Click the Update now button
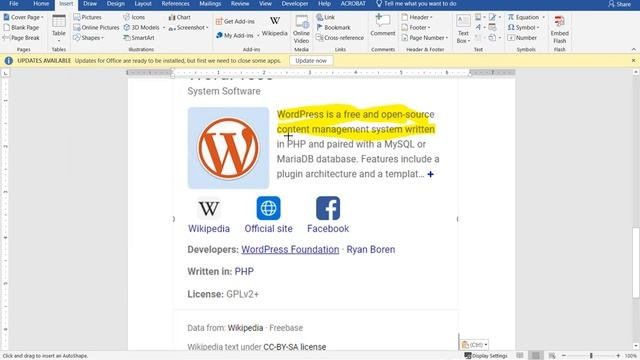The width and height of the screenshot is (640, 360). [311, 60]
